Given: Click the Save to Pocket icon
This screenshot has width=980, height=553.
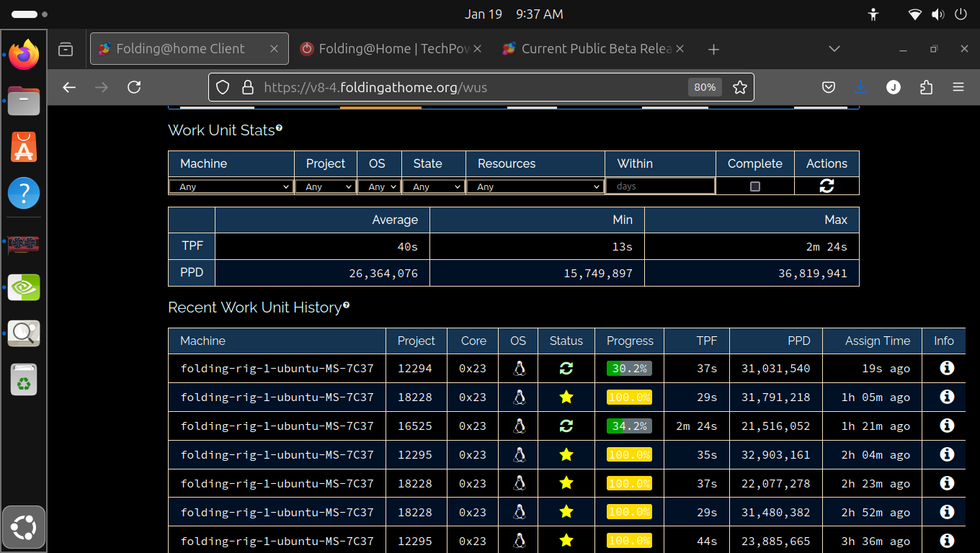Looking at the screenshot, I should pyautogui.click(x=829, y=87).
